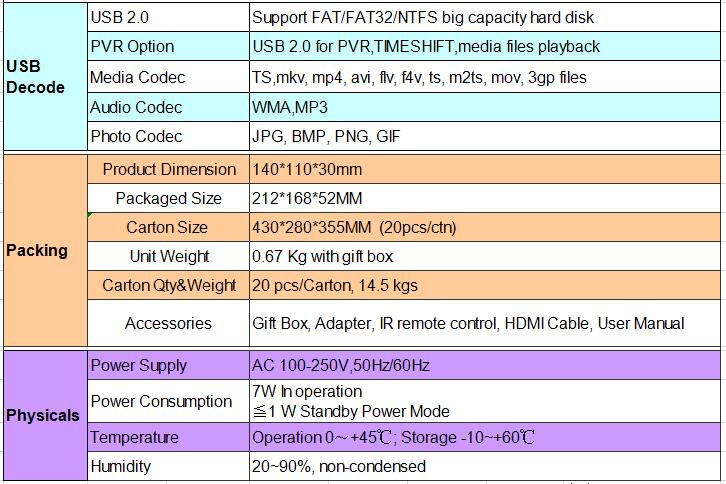Click the Photo Codec label cell
The image size is (726, 484).
[x=167, y=136]
